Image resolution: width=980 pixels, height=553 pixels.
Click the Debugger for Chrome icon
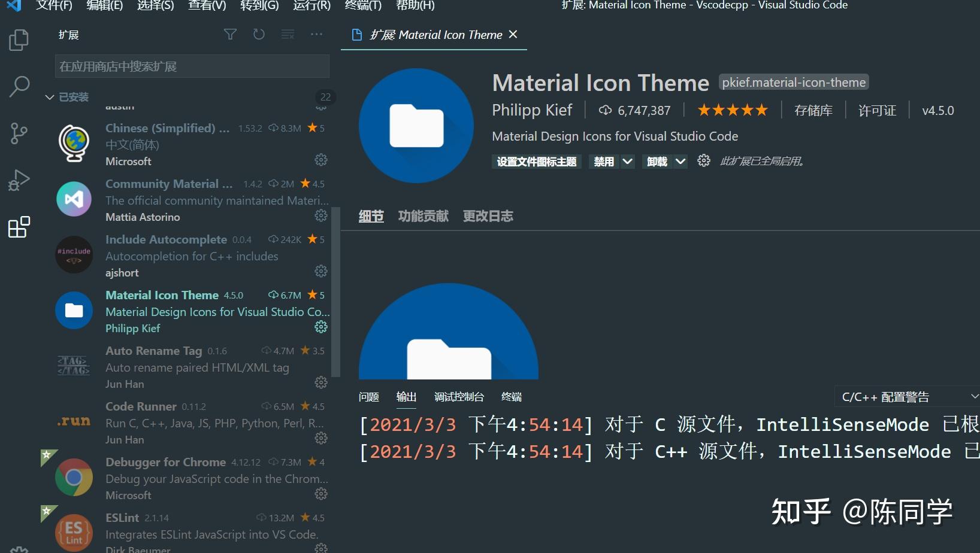tap(74, 477)
